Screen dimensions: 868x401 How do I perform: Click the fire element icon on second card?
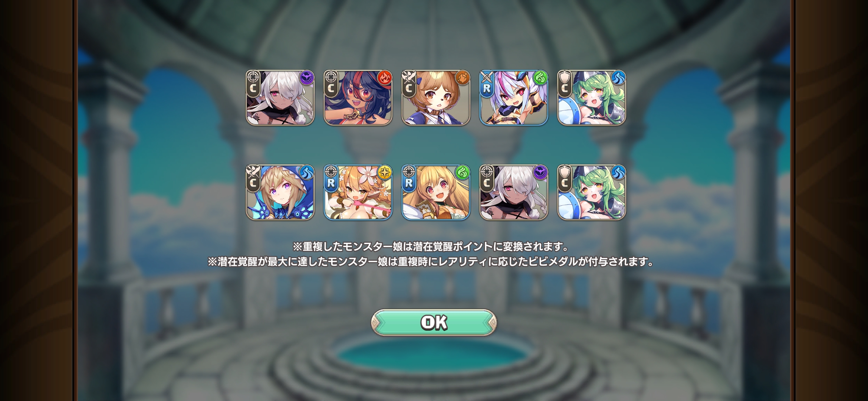(x=385, y=78)
